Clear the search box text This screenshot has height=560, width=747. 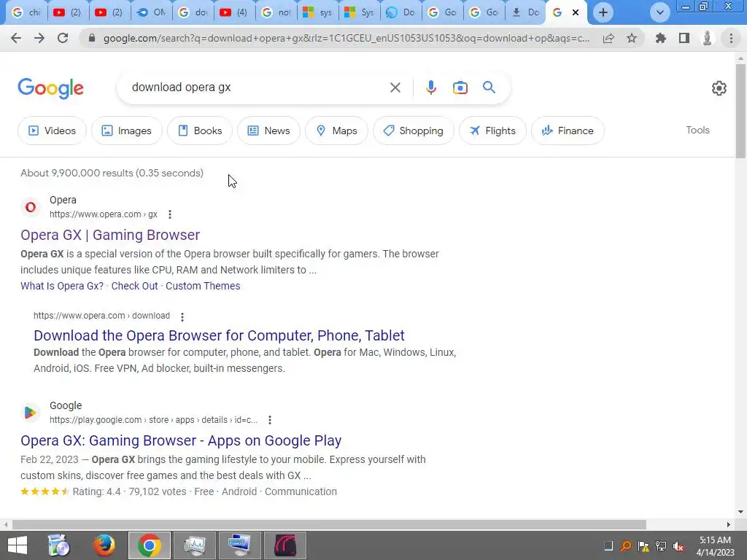395,87
